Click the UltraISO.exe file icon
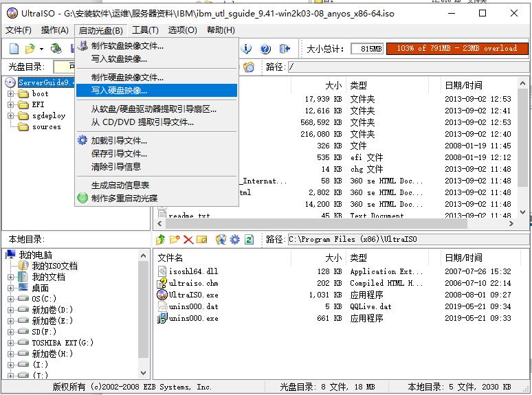 pyautogui.click(x=162, y=294)
